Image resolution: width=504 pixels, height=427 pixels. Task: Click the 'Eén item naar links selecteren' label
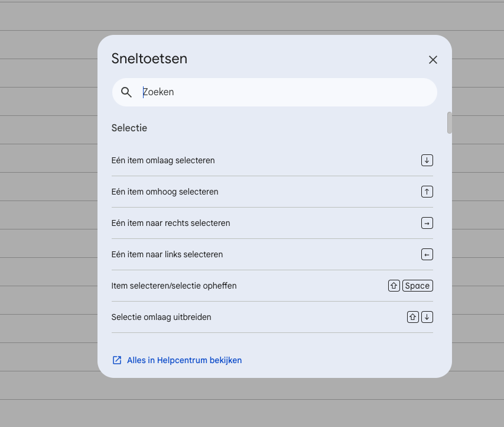point(167,254)
